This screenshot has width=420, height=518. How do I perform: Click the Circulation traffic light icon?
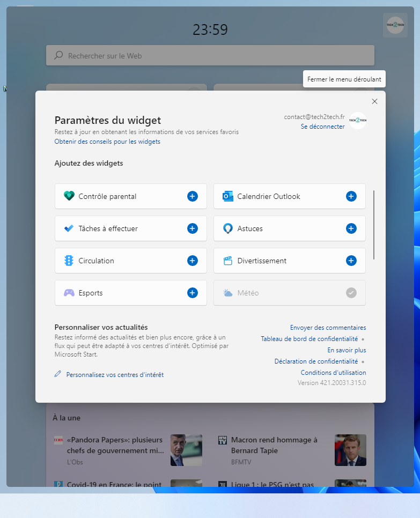69,261
